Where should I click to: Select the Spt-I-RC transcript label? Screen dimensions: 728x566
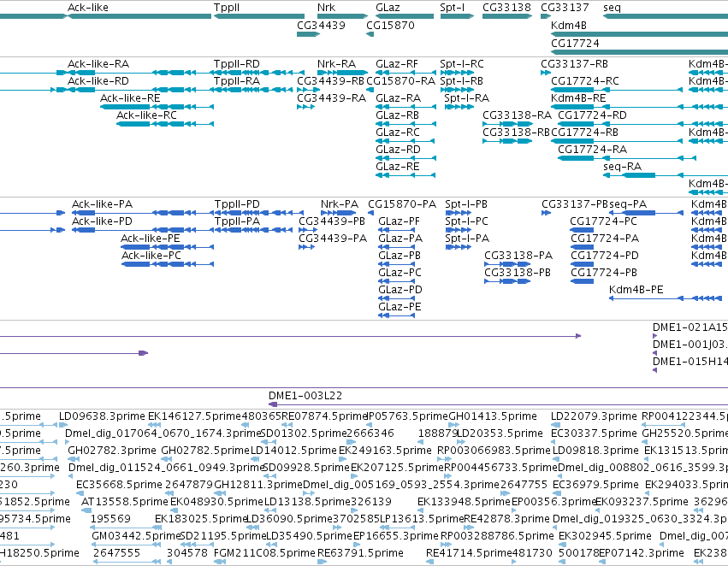coord(462,63)
